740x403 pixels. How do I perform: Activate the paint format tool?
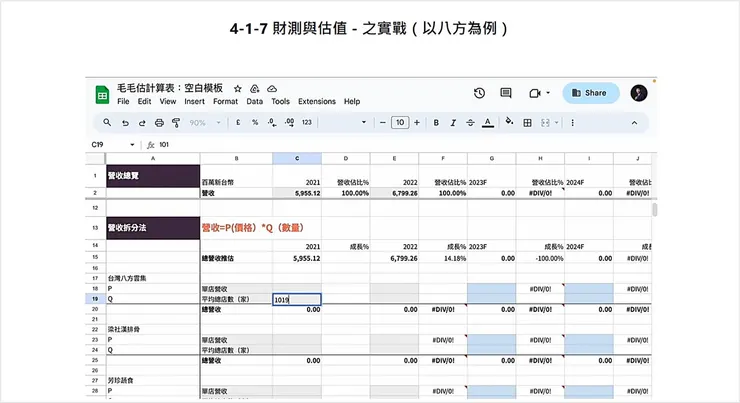[176, 123]
